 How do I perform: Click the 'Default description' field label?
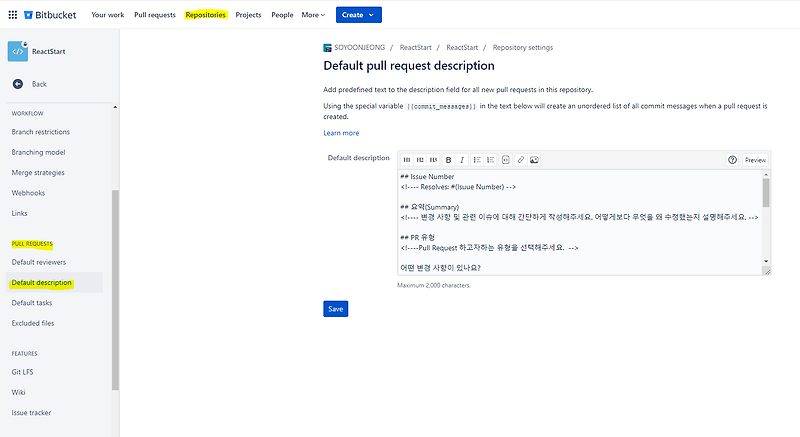pyautogui.click(x=358, y=158)
